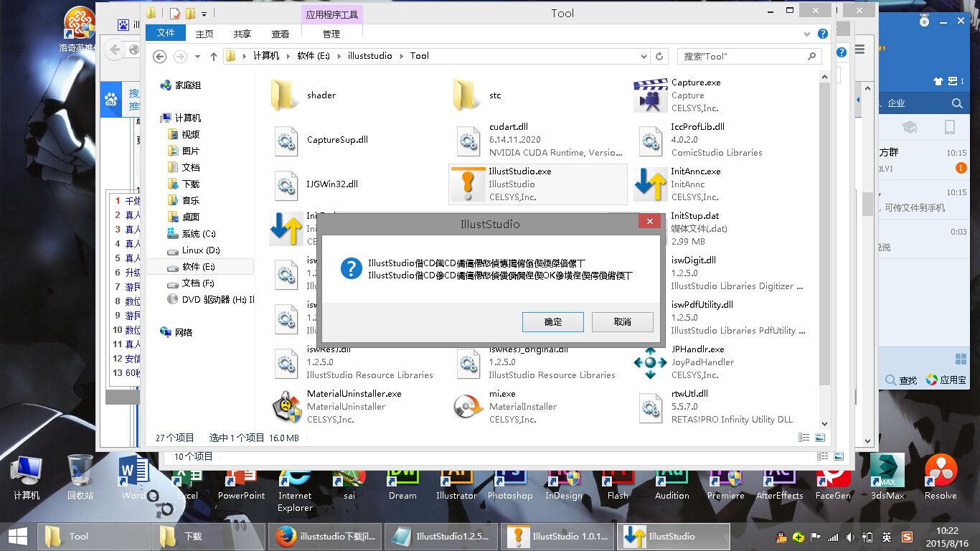Select the 应用程序工具 contextual tab
Viewport: 980px width, 551px height.
332,14
